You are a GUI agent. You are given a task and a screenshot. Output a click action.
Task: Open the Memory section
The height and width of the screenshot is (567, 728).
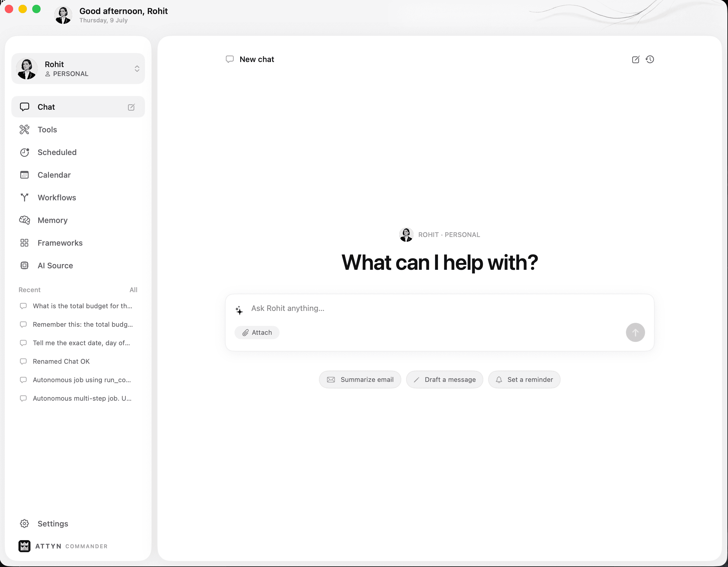coord(78,220)
